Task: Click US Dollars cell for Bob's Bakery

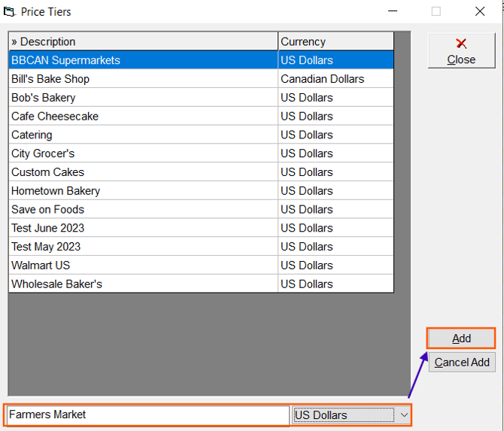Action: 335,97
